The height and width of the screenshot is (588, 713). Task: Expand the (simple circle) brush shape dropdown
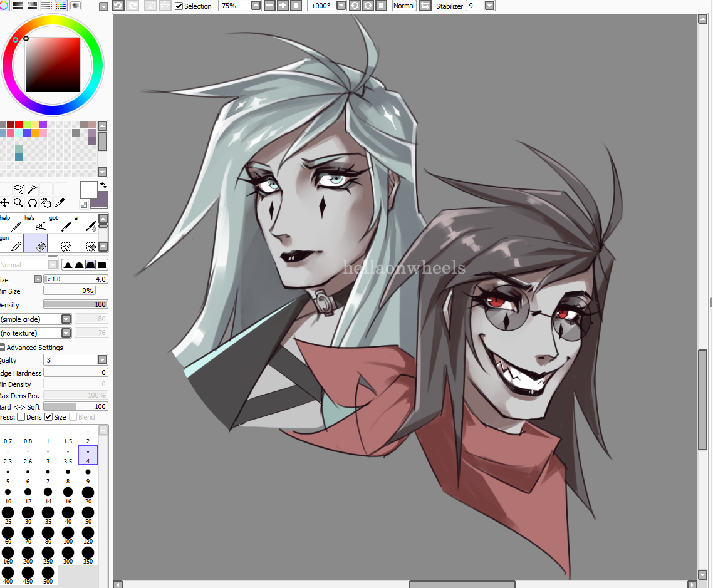(66, 319)
